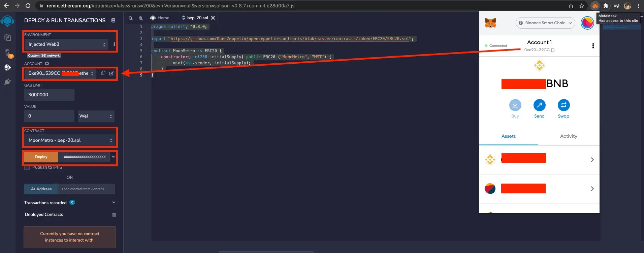The image size is (644, 253).
Task: Open the browser media control icon
Action: tap(616, 6)
